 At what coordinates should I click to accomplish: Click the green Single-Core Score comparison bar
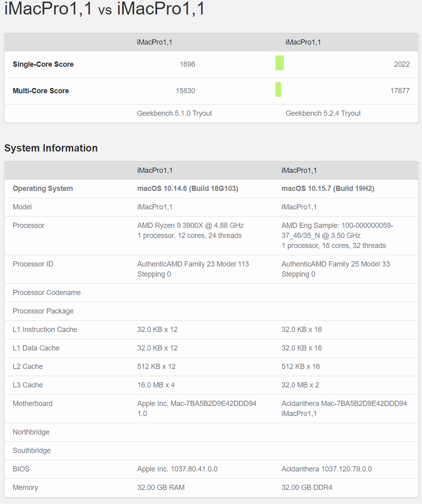[x=279, y=63]
